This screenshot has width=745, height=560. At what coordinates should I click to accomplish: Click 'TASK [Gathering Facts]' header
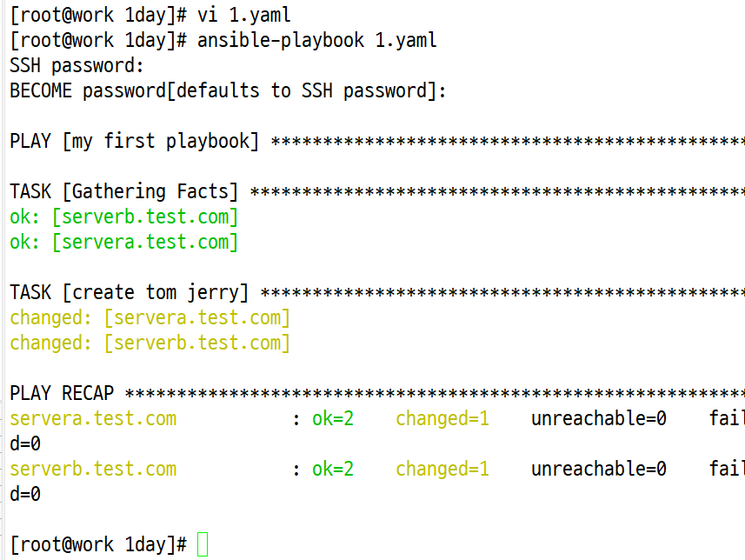pyautogui.click(x=123, y=191)
